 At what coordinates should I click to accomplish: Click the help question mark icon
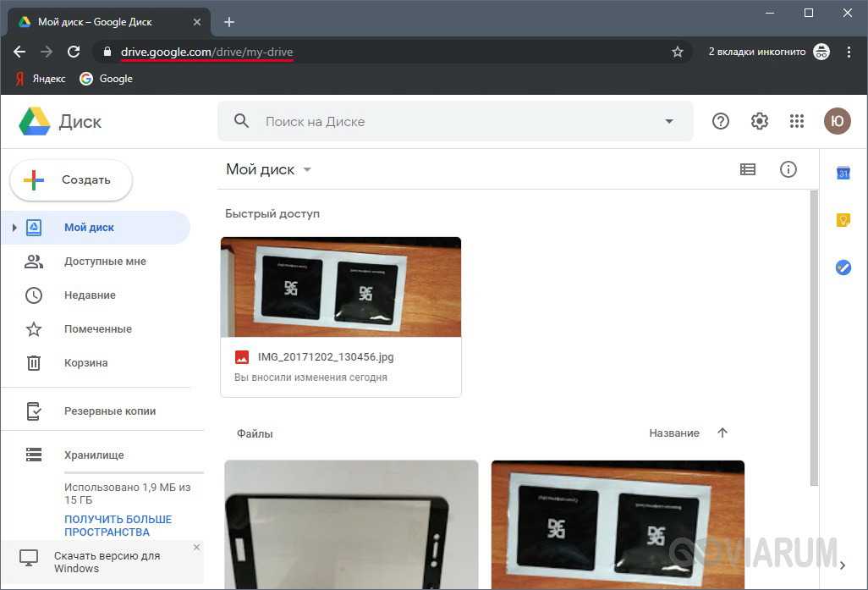point(721,122)
